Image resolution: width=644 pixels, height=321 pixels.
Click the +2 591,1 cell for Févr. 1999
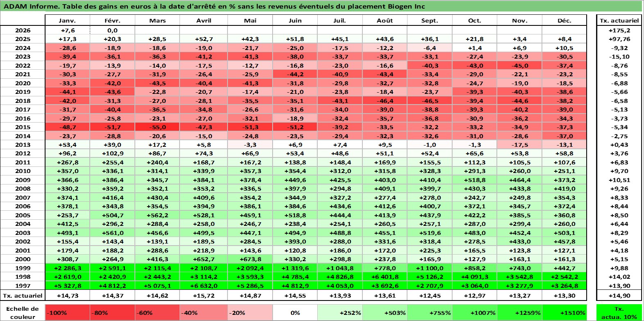point(112,268)
